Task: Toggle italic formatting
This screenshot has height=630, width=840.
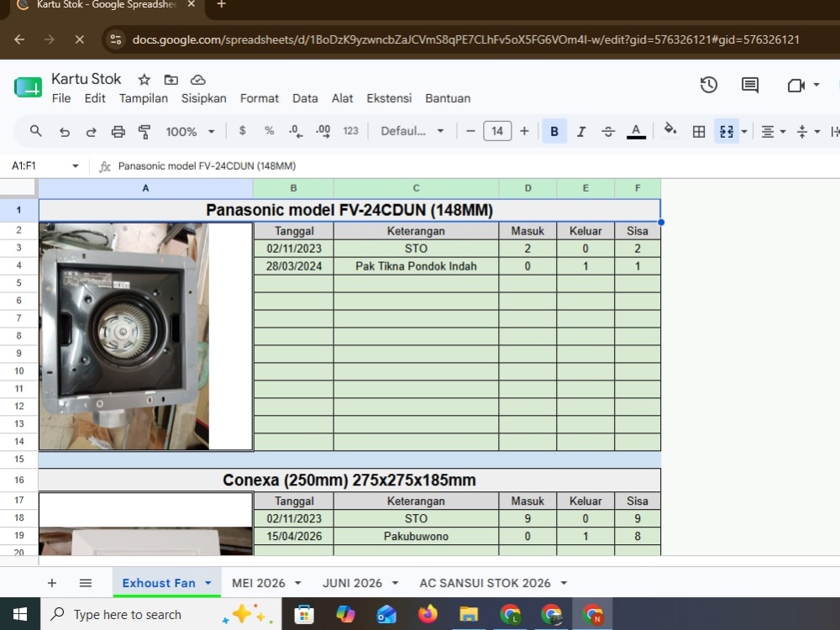Action: [x=581, y=131]
